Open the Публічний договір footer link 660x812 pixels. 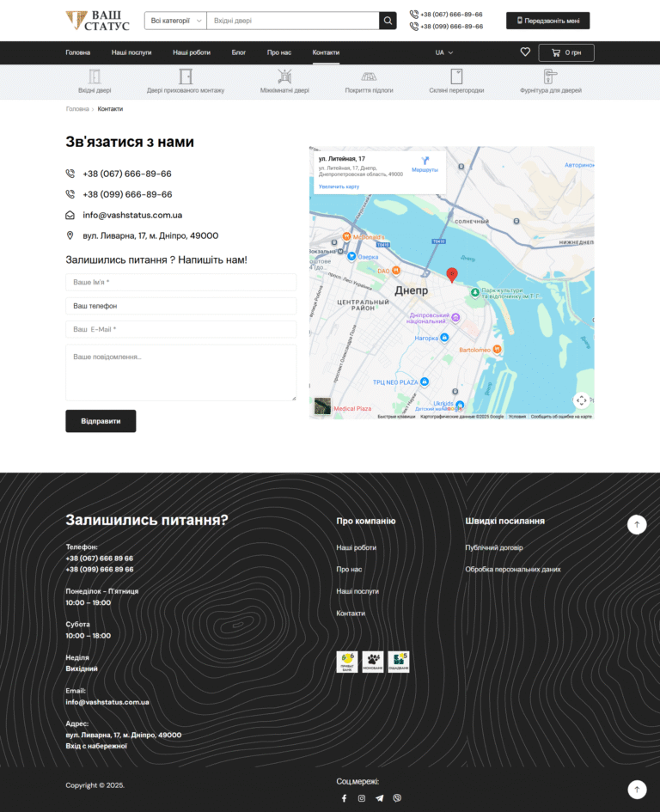pyautogui.click(x=493, y=547)
